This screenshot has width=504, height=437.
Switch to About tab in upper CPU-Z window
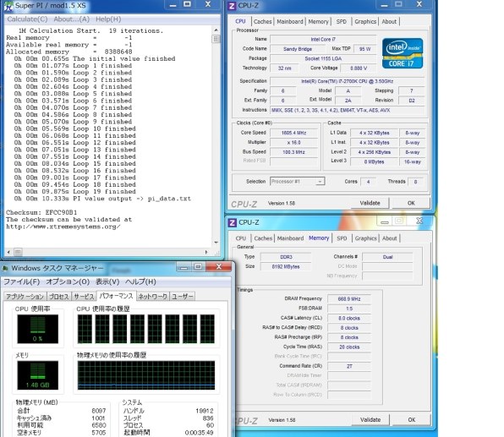click(x=389, y=21)
